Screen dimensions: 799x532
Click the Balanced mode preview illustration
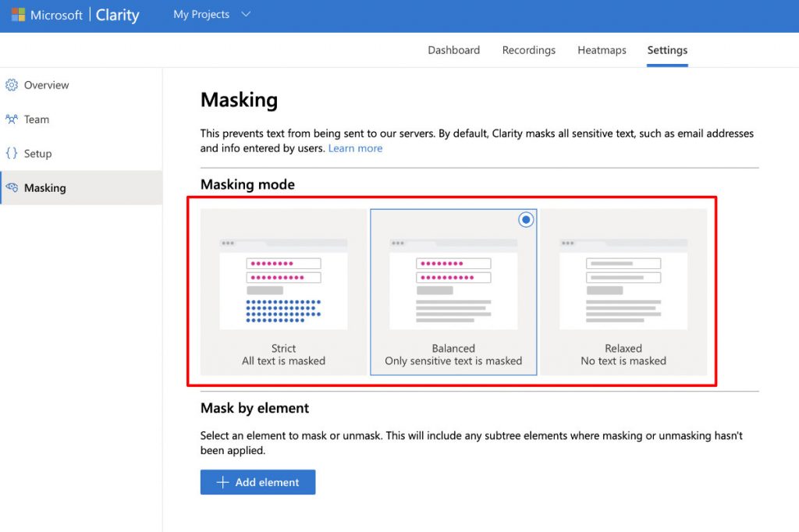(x=453, y=284)
